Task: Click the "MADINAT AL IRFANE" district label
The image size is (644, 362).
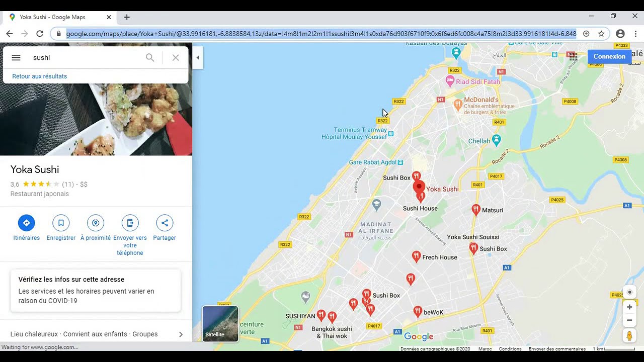Action: 376,227
